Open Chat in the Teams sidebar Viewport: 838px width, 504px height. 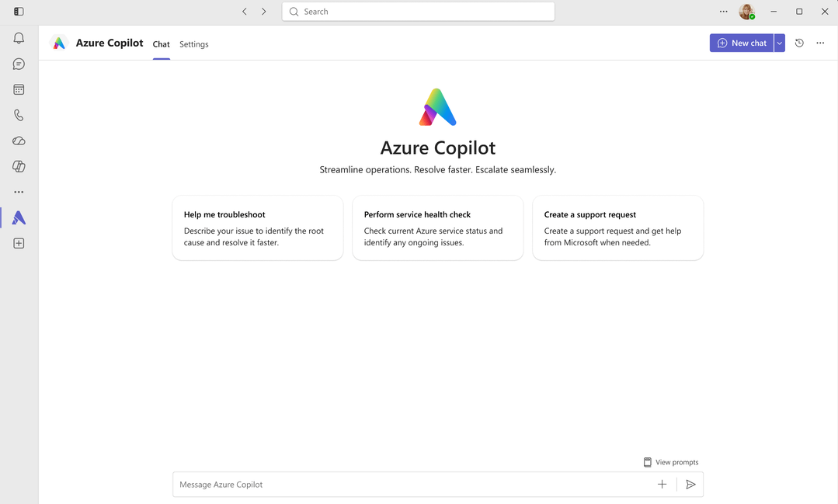(19, 64)
